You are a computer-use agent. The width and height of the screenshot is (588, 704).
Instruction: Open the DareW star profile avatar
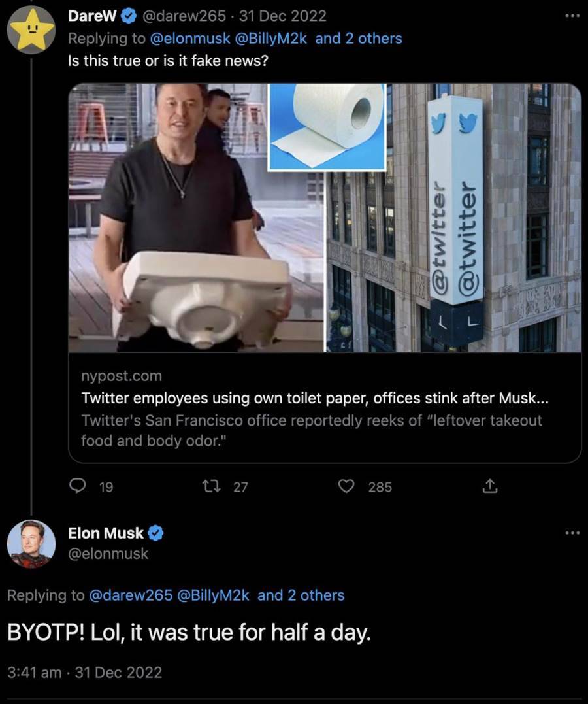(x=31, y=30)
